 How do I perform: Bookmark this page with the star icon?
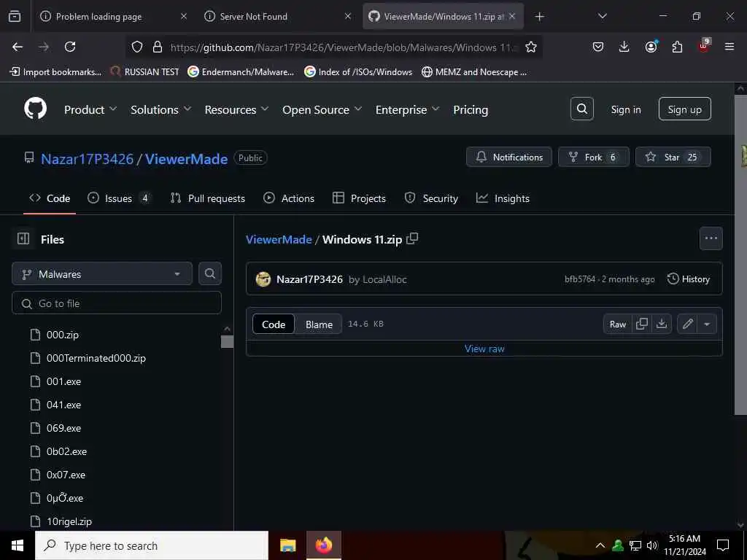pos(531,47)
